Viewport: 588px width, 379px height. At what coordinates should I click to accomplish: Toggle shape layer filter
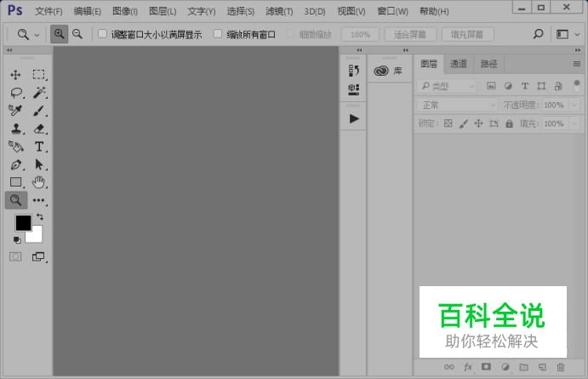[x=541, y=86]
